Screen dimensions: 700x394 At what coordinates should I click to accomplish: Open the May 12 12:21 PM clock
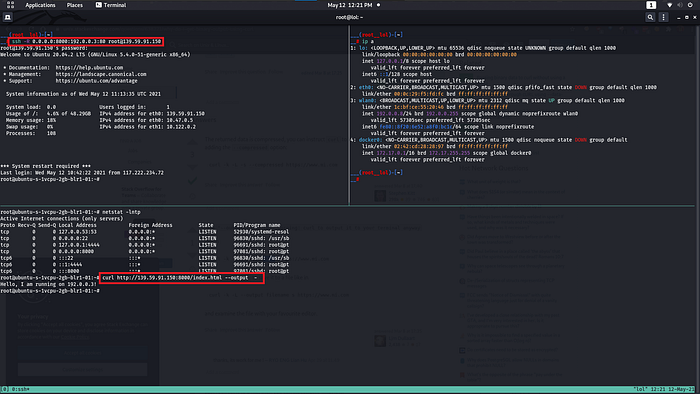pyautogui.click(x=350, y=5)
